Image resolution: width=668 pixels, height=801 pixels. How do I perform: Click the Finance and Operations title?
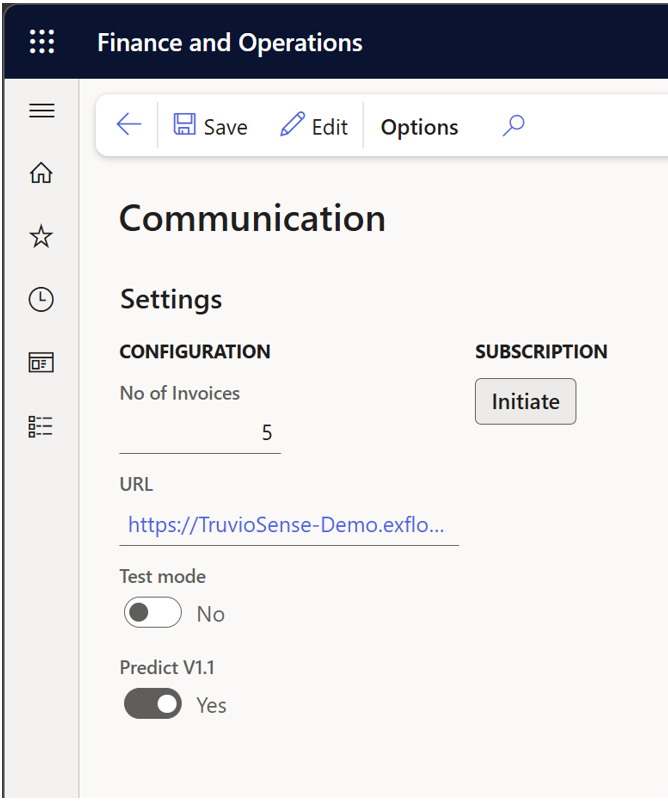pyautogui.click(x=230, y=42)
